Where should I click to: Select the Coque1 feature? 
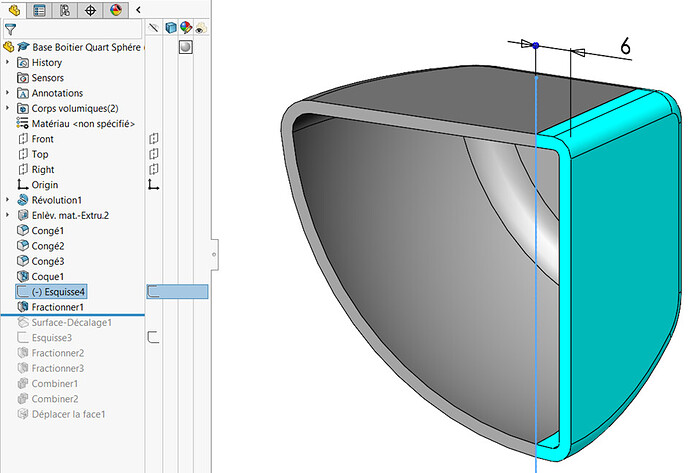pyautogui.click(x=47, y=276)
